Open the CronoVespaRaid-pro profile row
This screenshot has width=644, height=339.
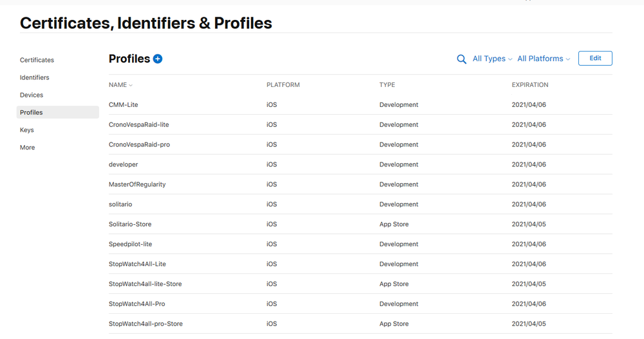coord(360,144)
